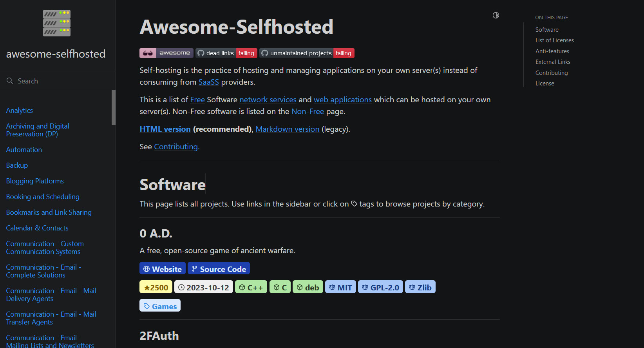644x348 pixels.
Task: Click the ★2500 stars badge
Action: click(x=156, y=287)
